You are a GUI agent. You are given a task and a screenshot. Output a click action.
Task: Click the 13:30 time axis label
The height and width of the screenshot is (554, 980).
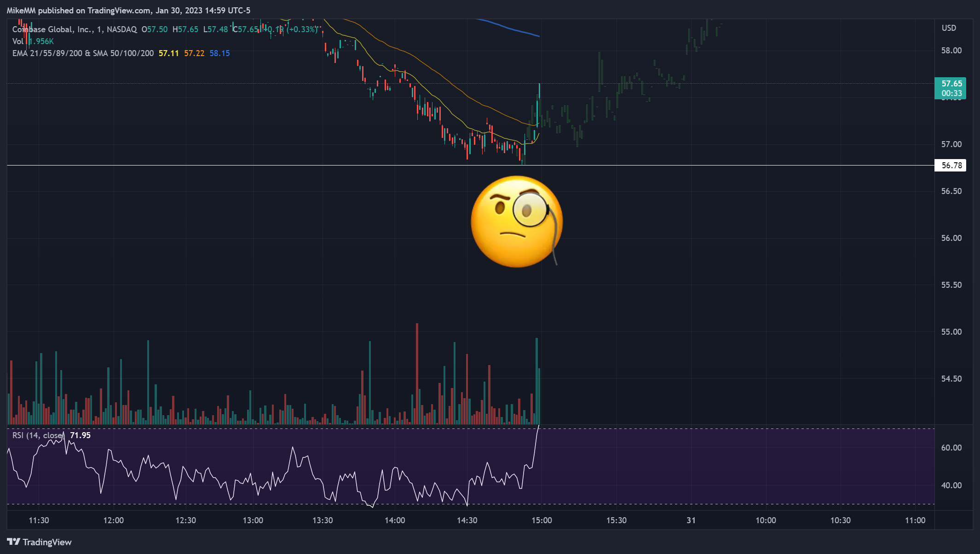[323, 520]
